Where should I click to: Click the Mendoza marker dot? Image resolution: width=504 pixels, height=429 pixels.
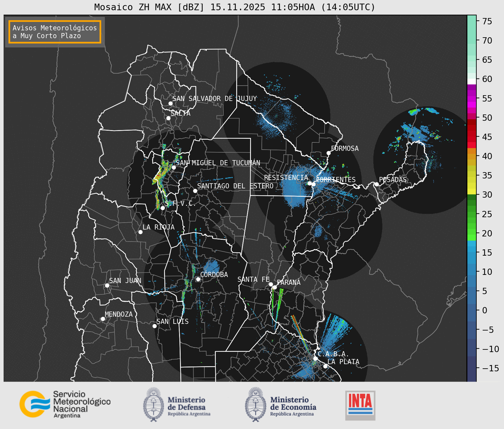pos(103,319)
